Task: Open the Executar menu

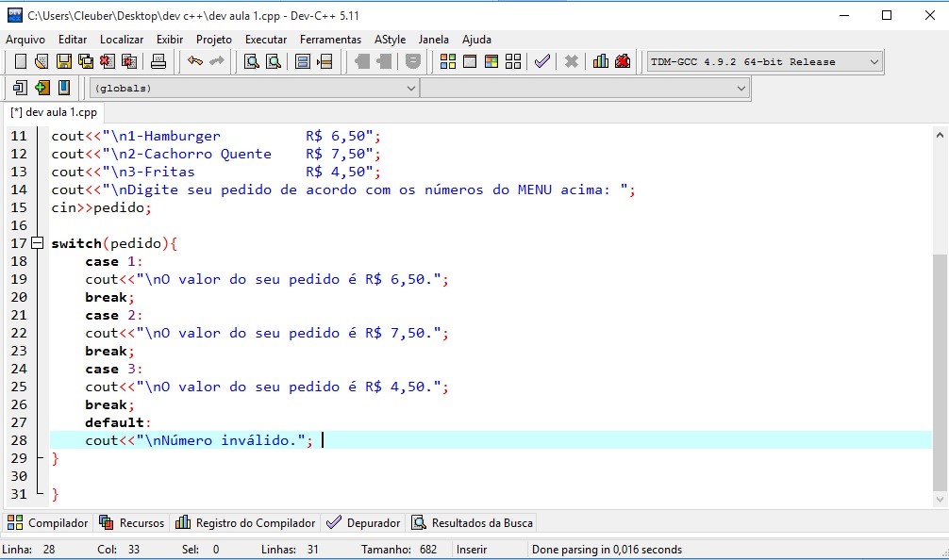Action: [x=267, y=40]
